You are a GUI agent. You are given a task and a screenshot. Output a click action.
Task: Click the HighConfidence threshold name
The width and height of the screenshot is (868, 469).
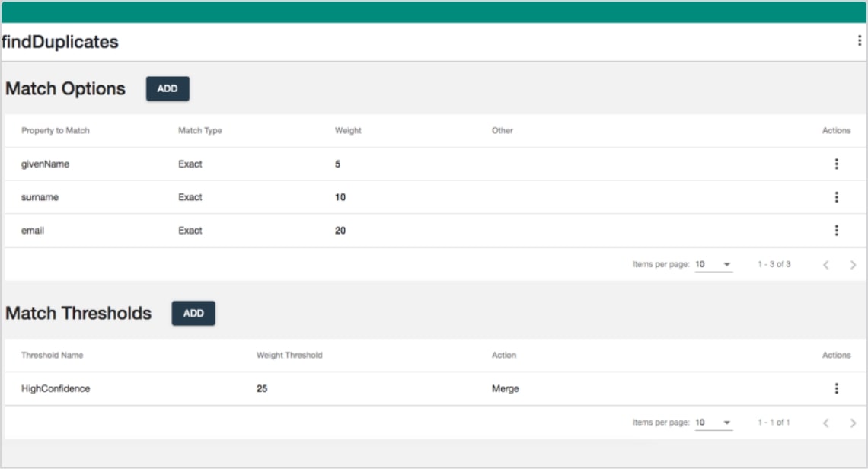tap(56, 389)
